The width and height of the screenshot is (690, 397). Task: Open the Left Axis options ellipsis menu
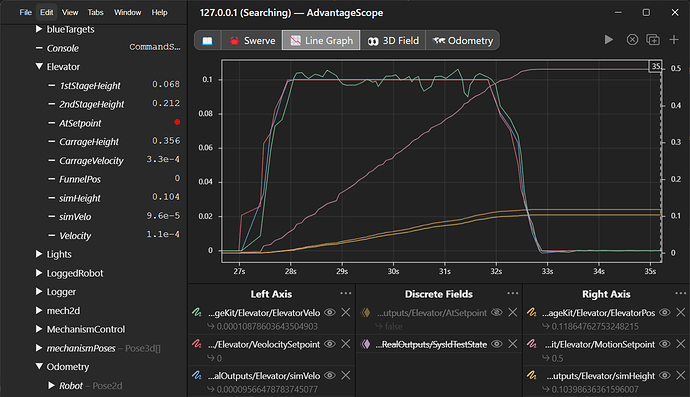(x=345, y=293)
